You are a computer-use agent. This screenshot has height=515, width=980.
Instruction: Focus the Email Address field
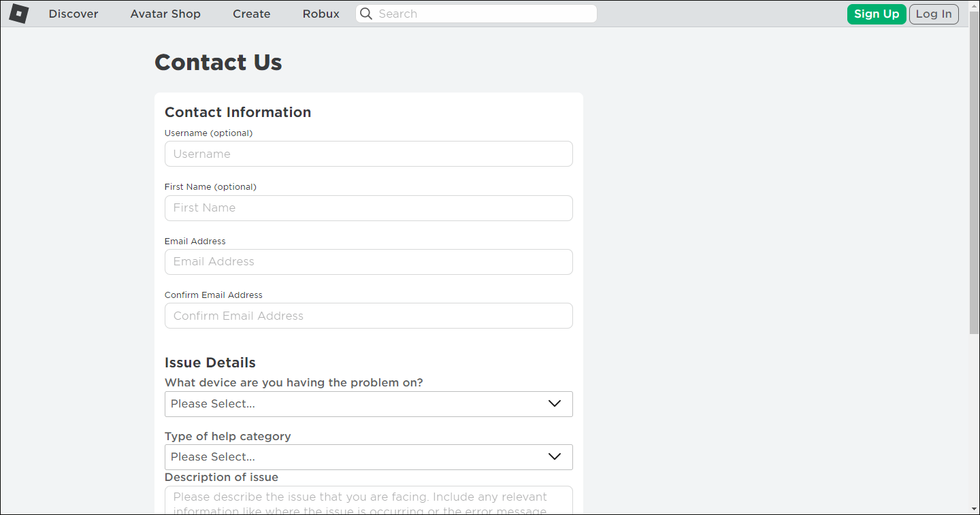coord(368,261)
